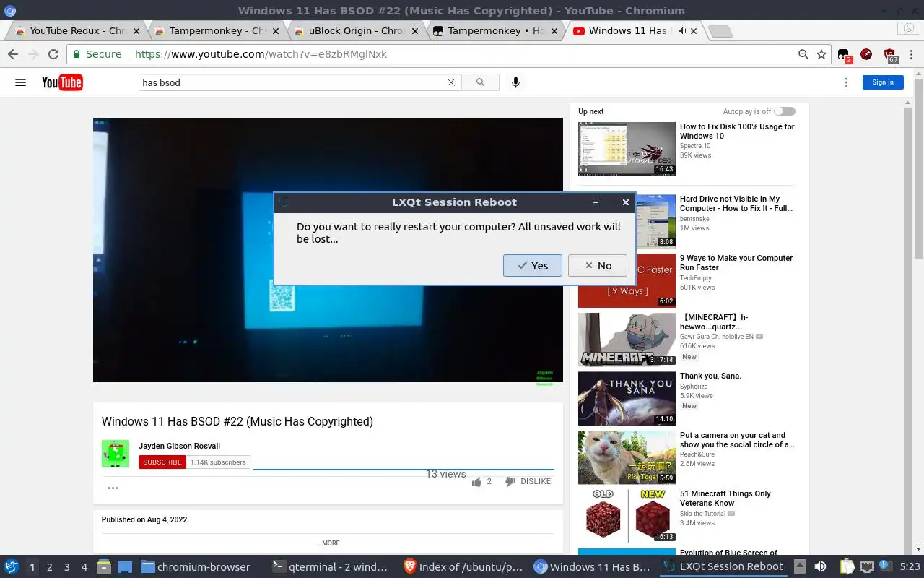Screen dimensions: 924x578
Task: Confirm restart with the Yes button
Action: [x=532, y=265]
